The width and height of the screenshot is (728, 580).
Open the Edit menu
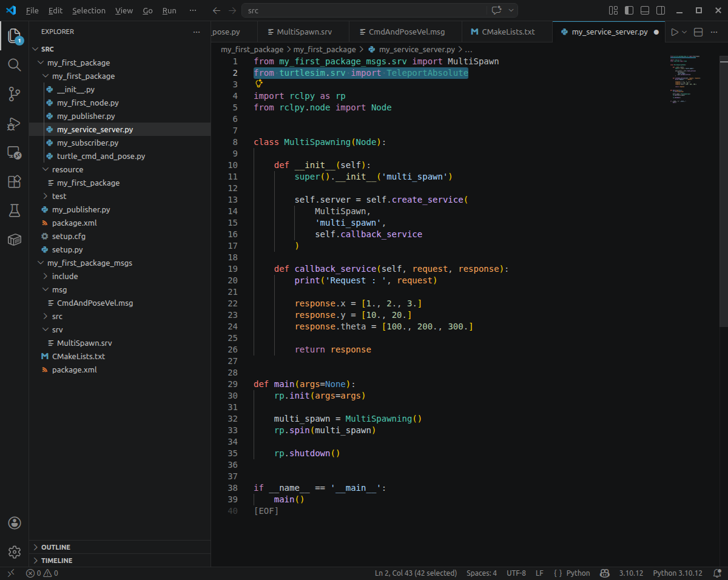pos(55,10)
